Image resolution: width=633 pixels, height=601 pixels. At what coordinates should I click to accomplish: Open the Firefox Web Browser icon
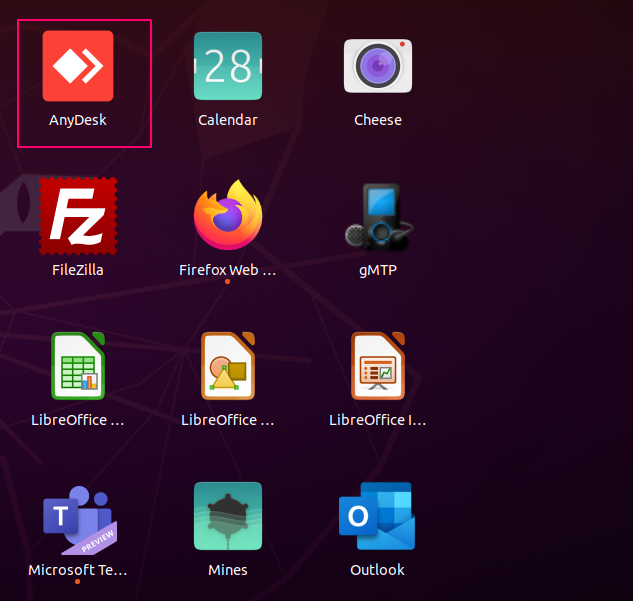pos(228,215)
